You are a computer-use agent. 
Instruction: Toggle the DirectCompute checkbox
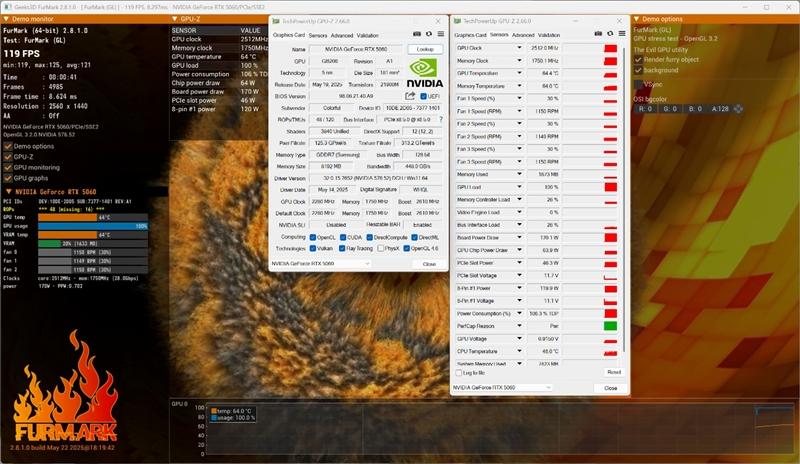tap(370, 237)
